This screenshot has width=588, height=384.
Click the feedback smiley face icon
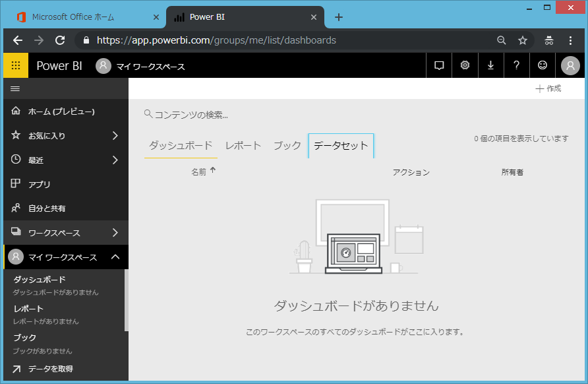pyautogui.click(x=543, y=65)
